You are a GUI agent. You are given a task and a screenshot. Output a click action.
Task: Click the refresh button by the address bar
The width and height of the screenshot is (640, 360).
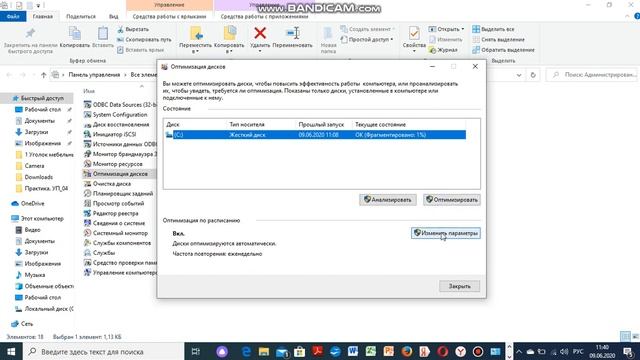533,75
